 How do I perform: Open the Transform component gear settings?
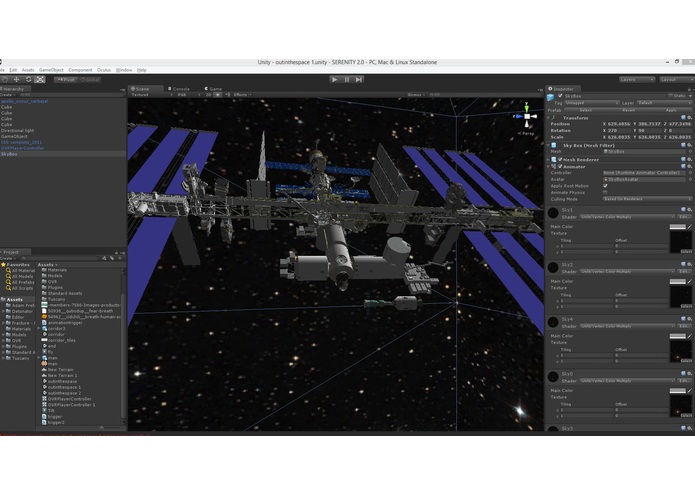tap(689, 118)
